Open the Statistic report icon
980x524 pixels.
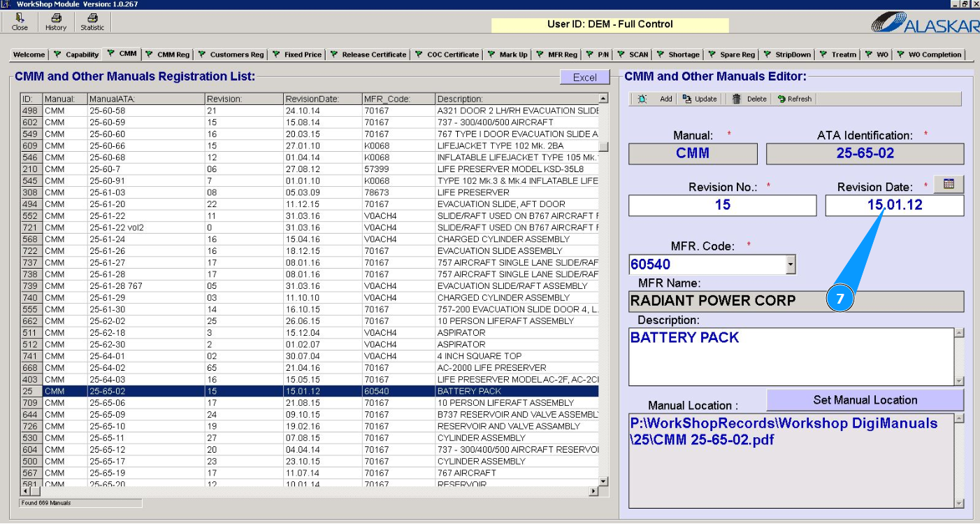click(x=92, y=19)
